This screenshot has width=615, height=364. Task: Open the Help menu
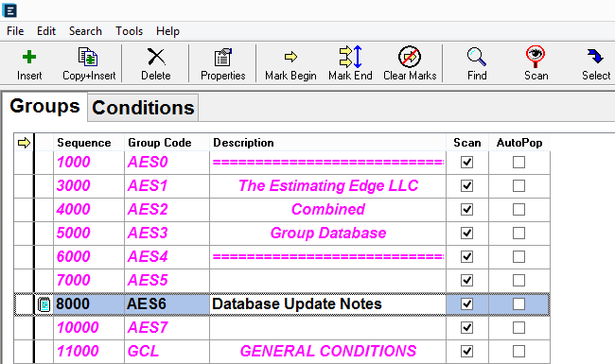[167, 31]
